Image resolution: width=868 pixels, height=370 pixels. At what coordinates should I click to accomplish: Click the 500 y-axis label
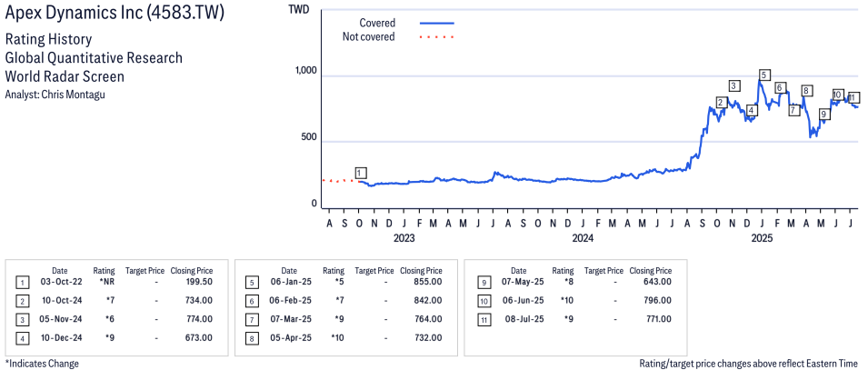point(309,137)
